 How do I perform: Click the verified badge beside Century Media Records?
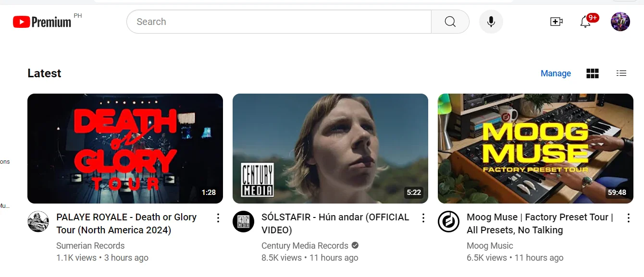tap(355, 245)
